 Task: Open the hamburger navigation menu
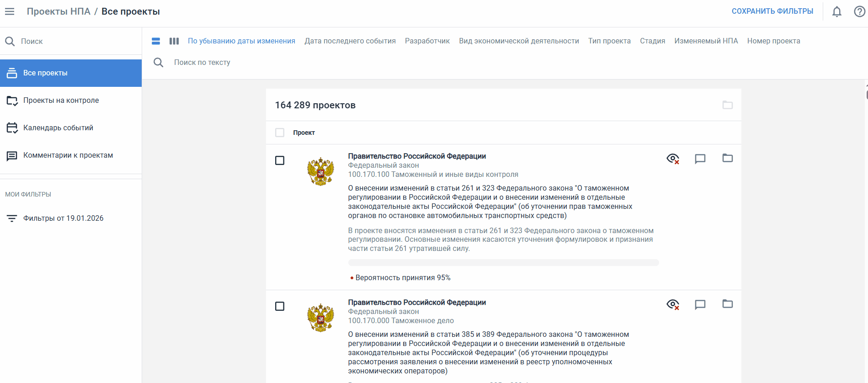[x=10, y=11]
